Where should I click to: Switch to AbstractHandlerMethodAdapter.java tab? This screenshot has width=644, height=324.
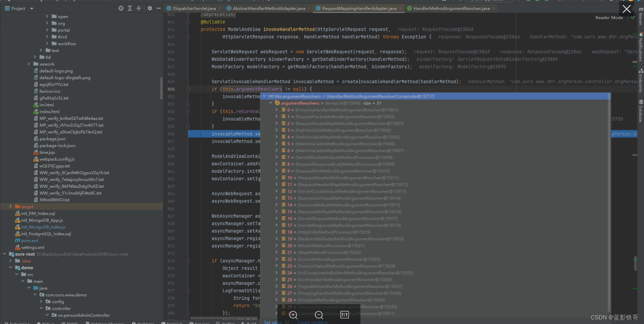click(269, 8)
